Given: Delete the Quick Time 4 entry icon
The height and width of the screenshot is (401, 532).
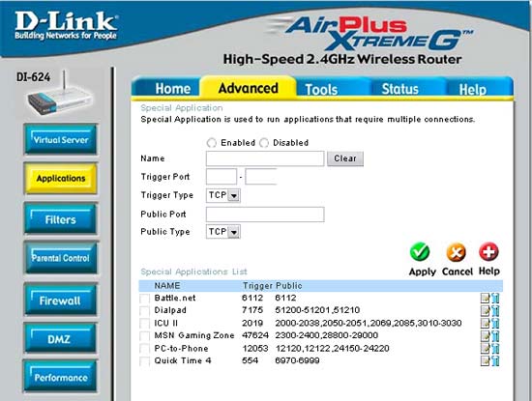Looking at the screenshot, I should tap(495, 360).
